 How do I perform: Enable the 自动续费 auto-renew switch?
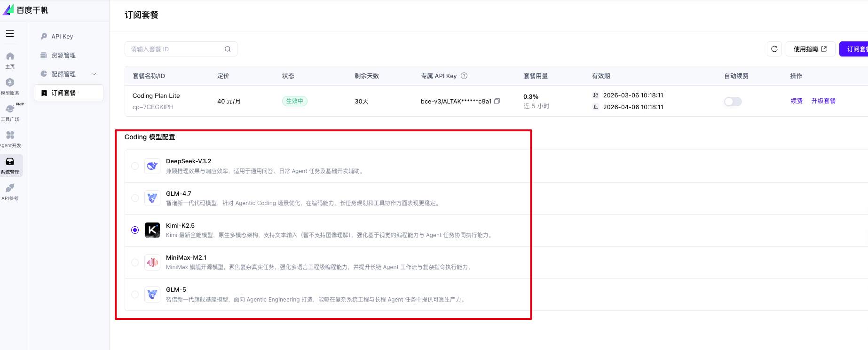[733, 102]
